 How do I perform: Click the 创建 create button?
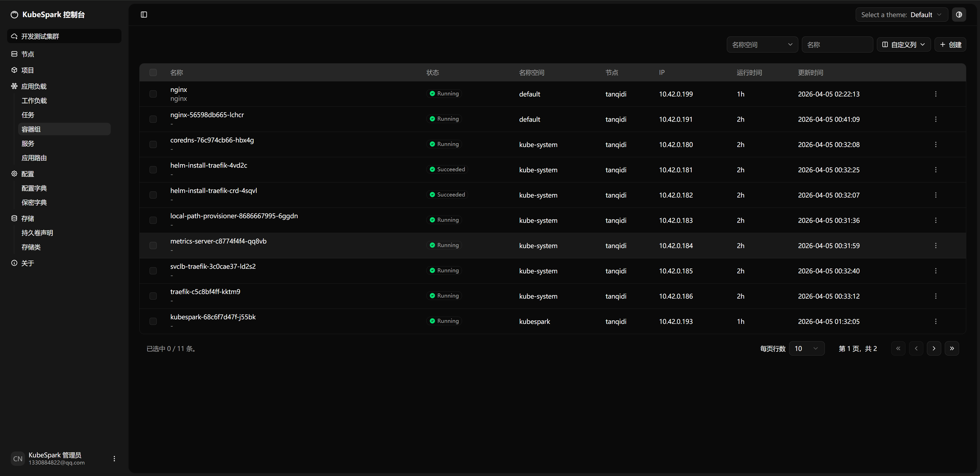950,44
